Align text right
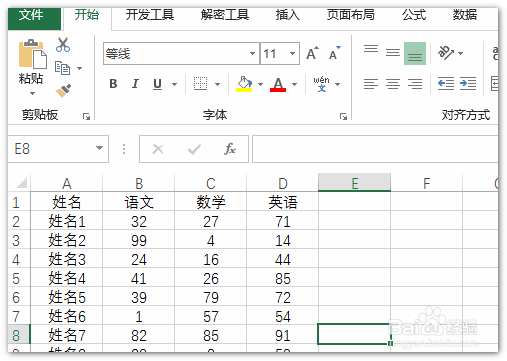Viewport: 507px width, 361px height. 415,84
